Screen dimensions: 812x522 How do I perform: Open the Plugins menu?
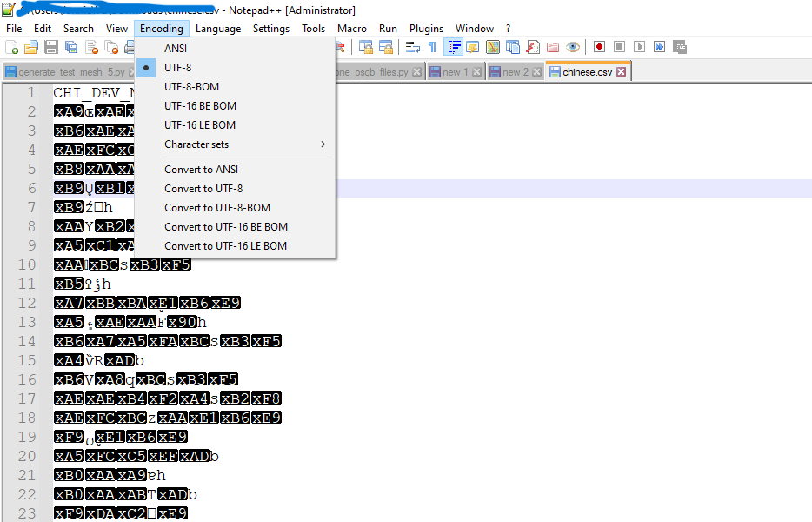[426, 29]
